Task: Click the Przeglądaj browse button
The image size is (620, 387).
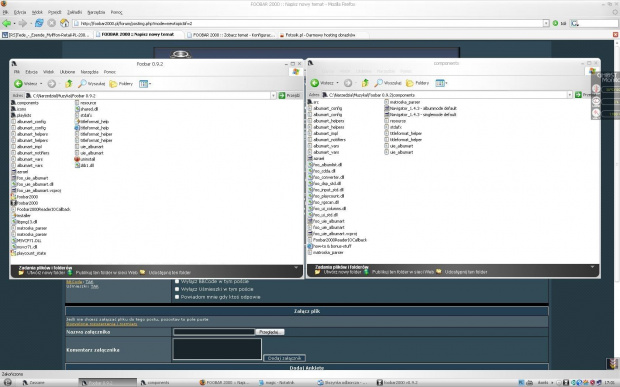Action: coord(270,332)
